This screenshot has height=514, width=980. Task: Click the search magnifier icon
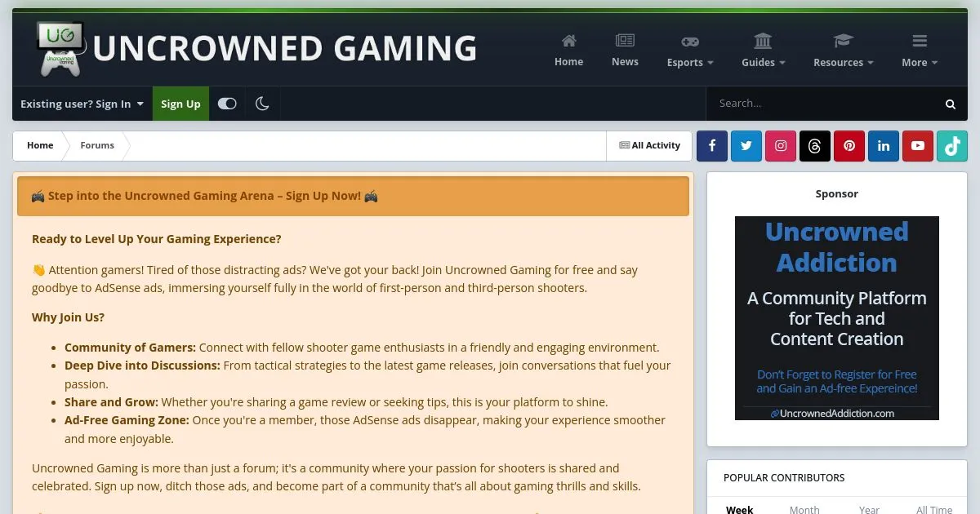tap(951, 104)
